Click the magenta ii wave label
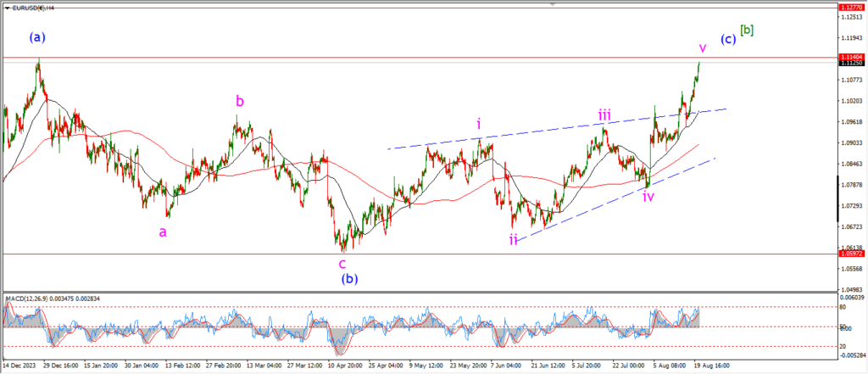The width and height of the screenshot is (868, 374). pos(514,239)
